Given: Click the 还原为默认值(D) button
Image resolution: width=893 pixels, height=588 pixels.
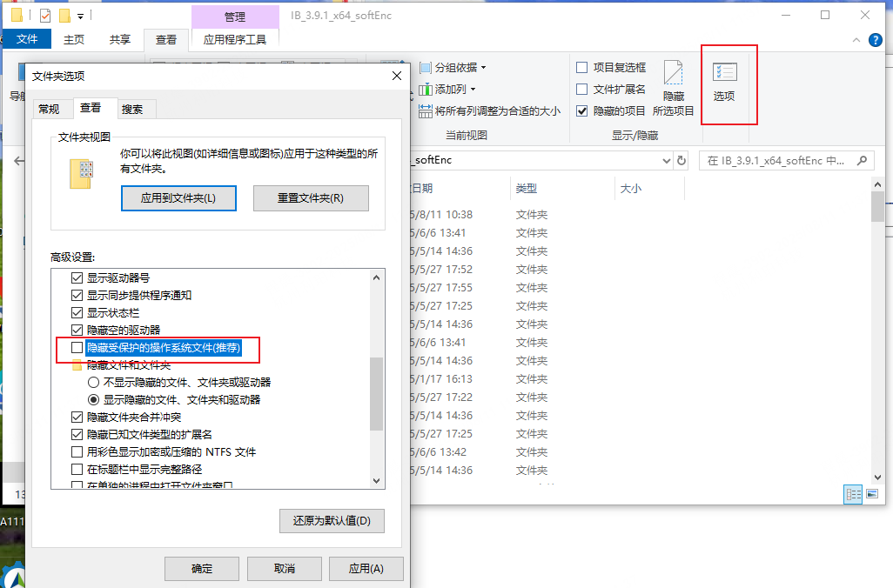Looking at the screenshot, I should click(x=332, y=521).
